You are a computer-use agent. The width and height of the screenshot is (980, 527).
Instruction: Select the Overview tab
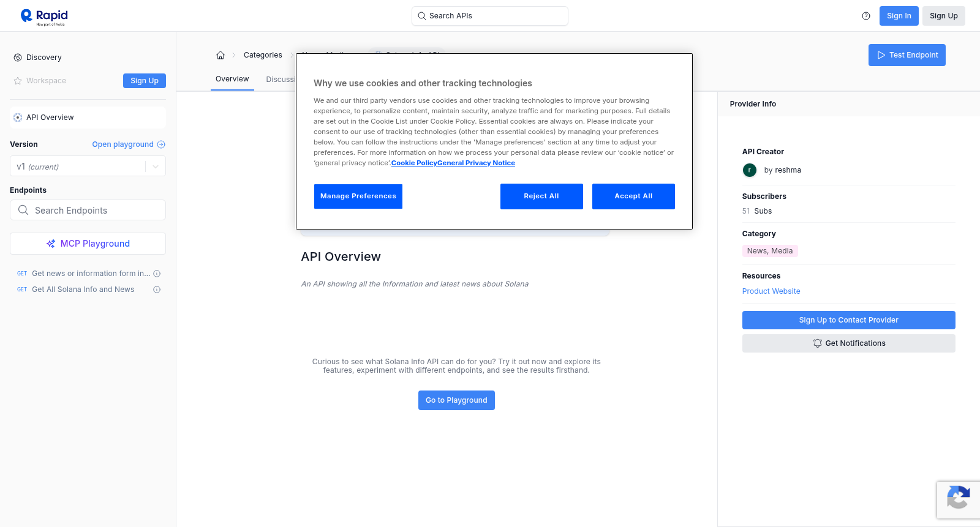click(x=232, y=79)
